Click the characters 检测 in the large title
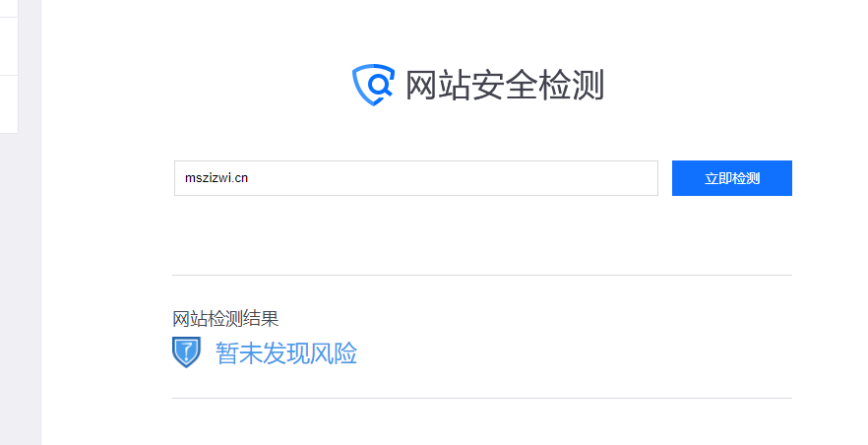The image size is (868, 445). [x=571, y=86]
